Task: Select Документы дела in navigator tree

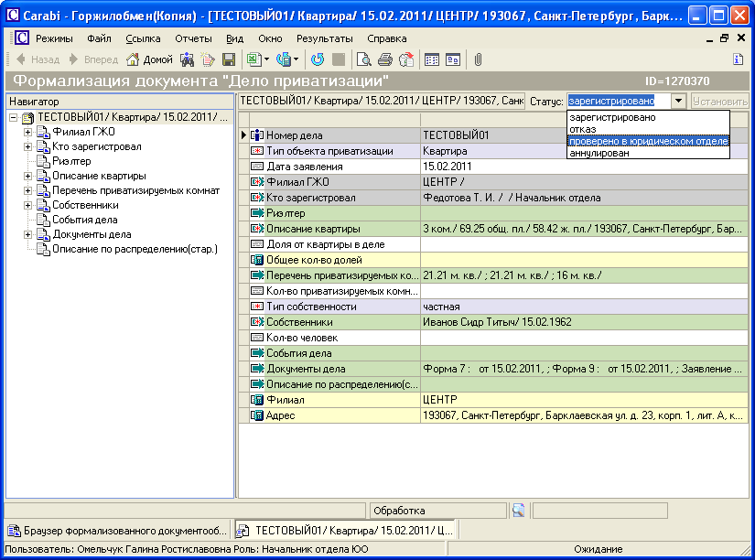Action: click(x=92, y=234)
